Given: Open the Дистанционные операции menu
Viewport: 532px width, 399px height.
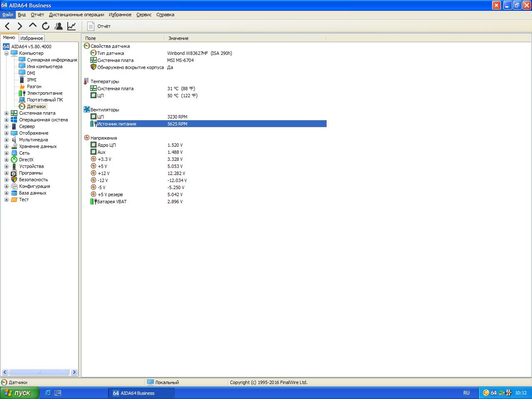Looking at the screenshot, I should click(x=76, y=15).
